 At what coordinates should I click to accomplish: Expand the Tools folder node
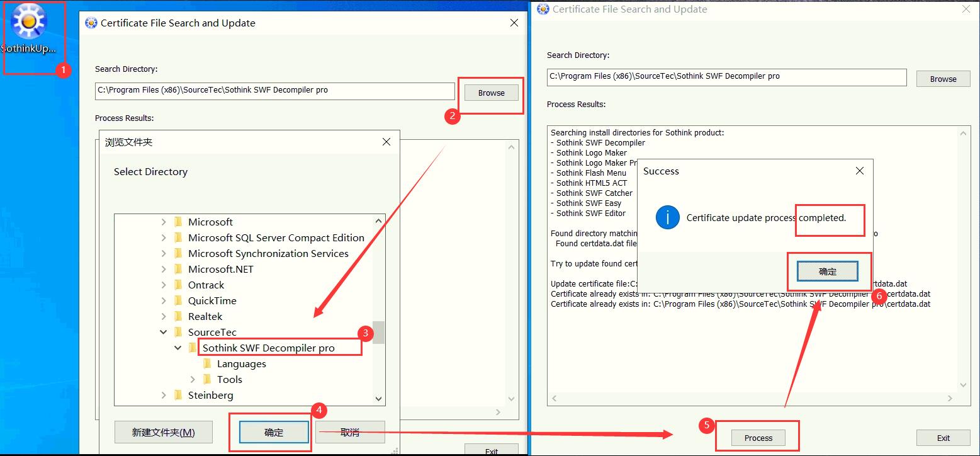point(193,379)
